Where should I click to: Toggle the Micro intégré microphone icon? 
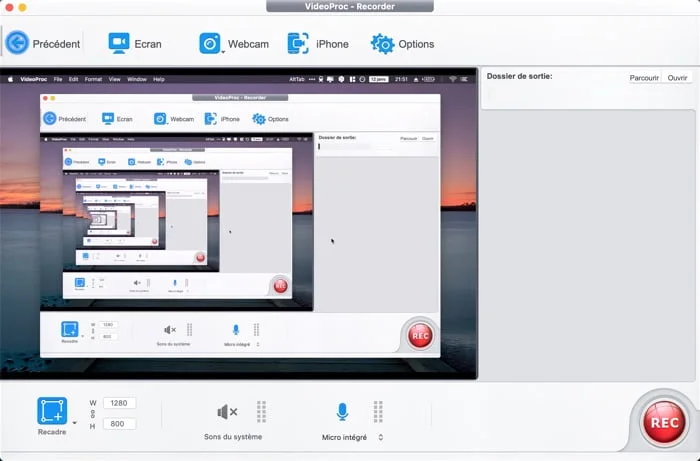click(342, 411)
